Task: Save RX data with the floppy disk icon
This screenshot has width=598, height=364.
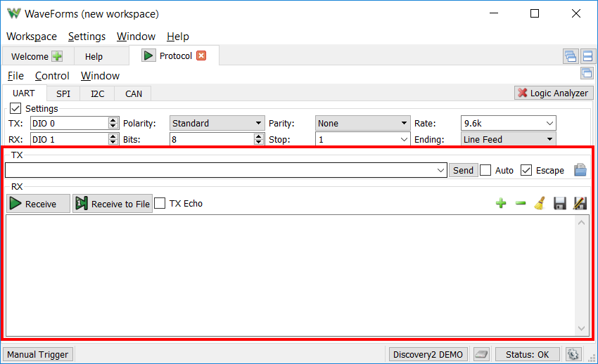Action: pyautogui.click(x=559, y=203)
